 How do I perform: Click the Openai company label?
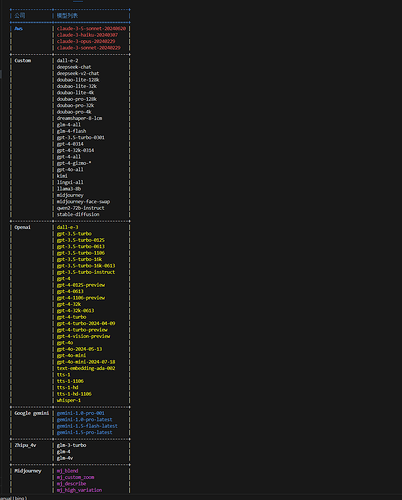coord(22,227)
